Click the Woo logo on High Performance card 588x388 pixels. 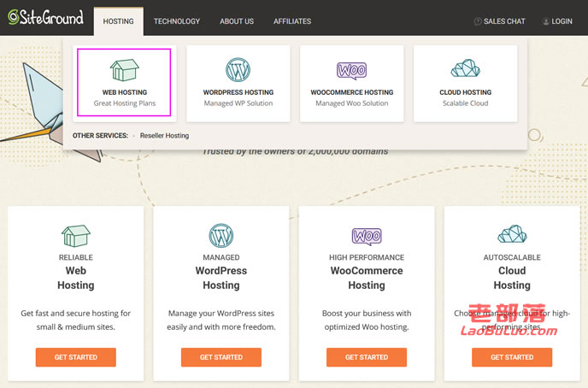pyautogui.click(x=367, y=237)
